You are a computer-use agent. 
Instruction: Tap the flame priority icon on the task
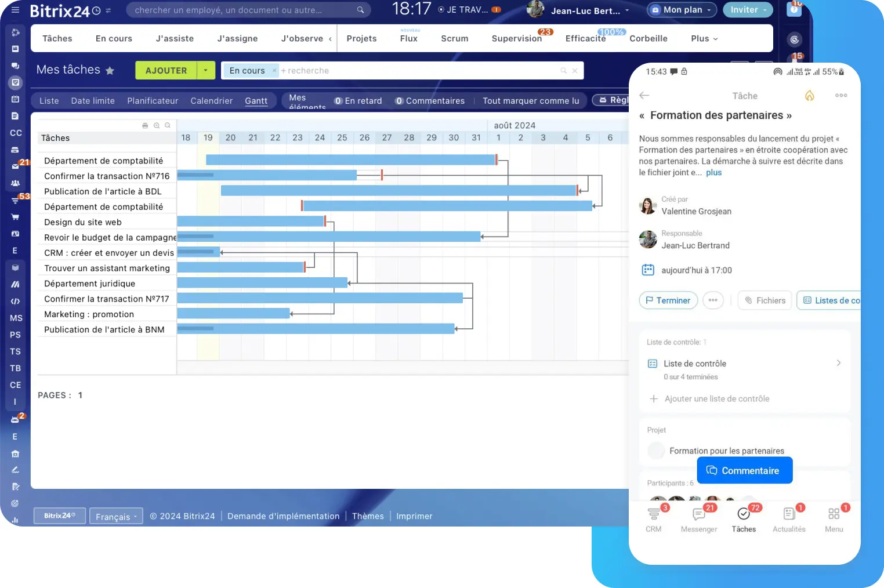pyautogui.click(x=809, y=96)
